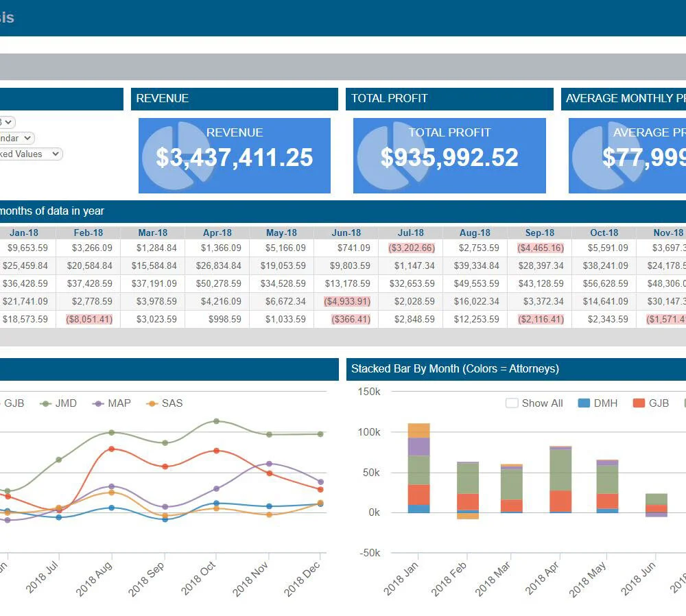Toggle the SAS line series legend marker
Screen dimensions: 686x616
tap(152, 403)
